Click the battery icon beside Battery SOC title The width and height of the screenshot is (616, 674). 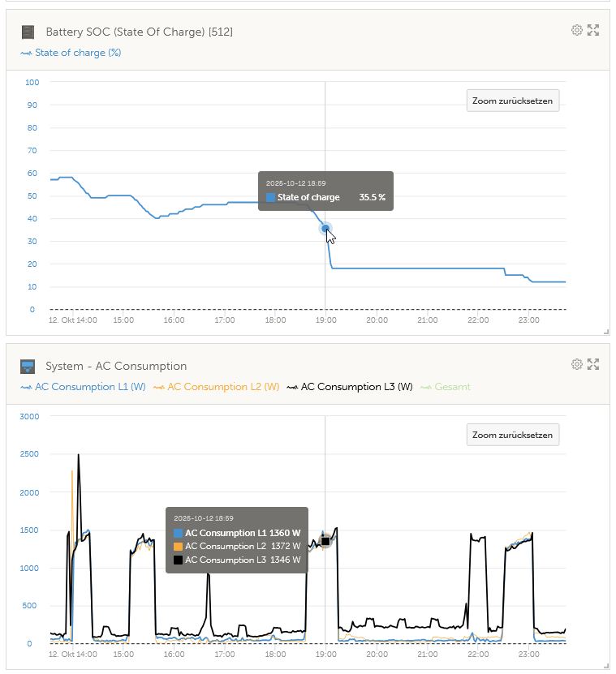pos(28,32)
